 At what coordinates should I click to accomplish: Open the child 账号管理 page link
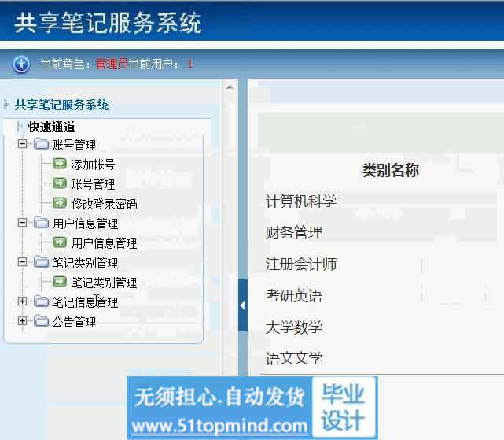click(93, 184)
